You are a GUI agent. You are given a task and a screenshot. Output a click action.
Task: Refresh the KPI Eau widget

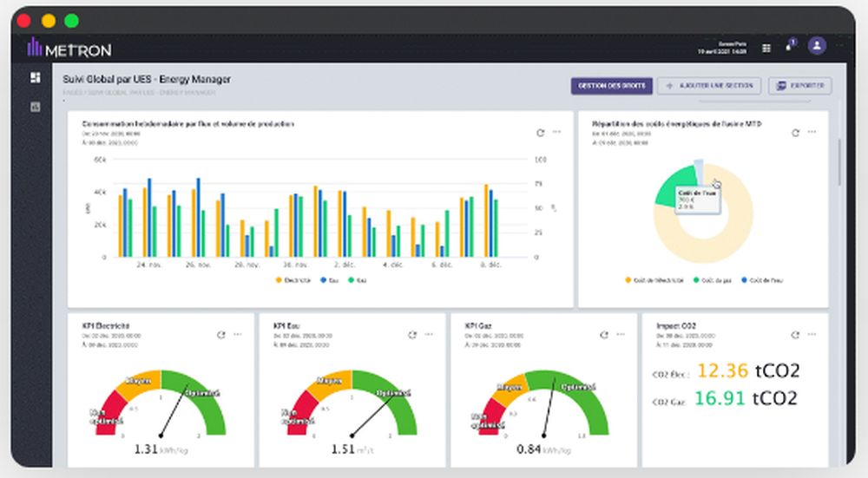411,335
